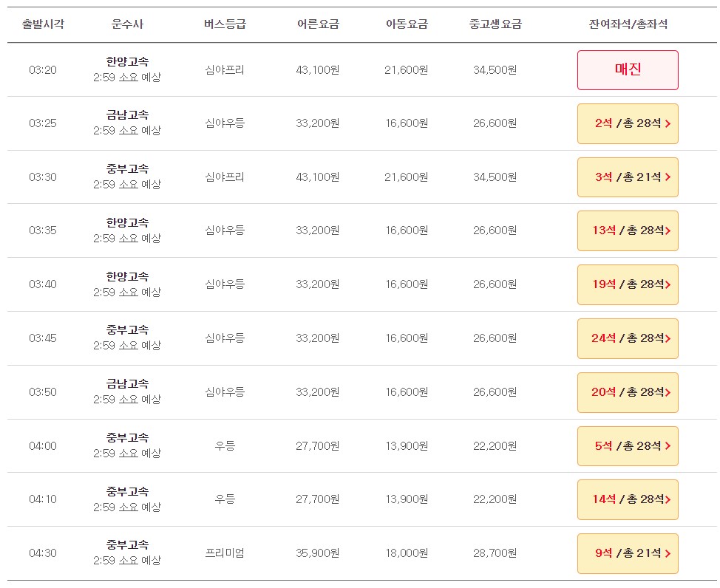The height and width of the screenshot is (588, 720).
Task: Select the 5석 remaining 우등 bus at 04:00
Action: [x=627, y=446]
